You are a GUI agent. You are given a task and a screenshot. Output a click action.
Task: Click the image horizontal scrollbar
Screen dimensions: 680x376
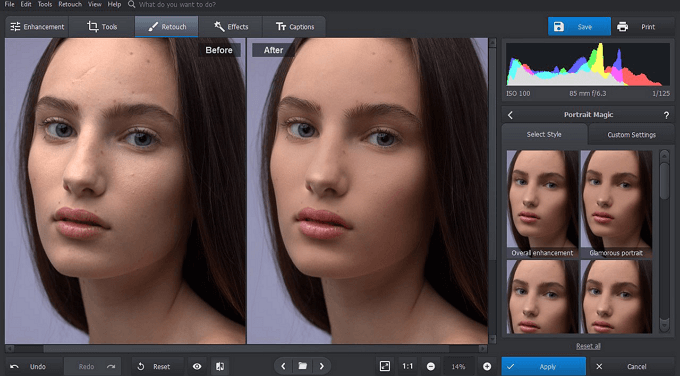point(246,348)
